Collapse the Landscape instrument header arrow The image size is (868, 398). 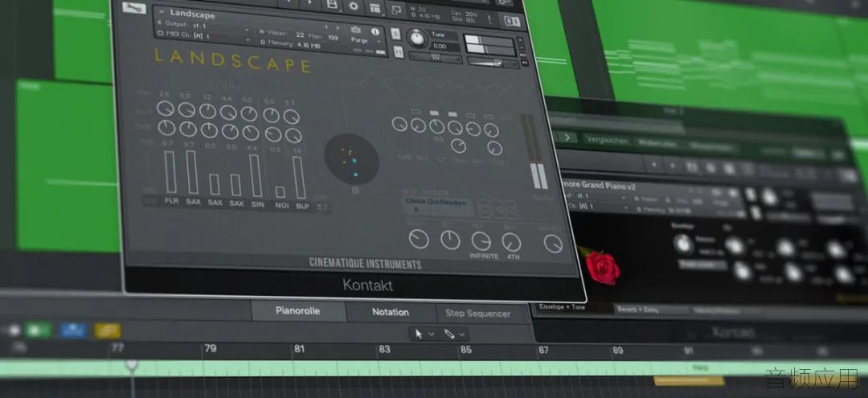coord(161,10)
